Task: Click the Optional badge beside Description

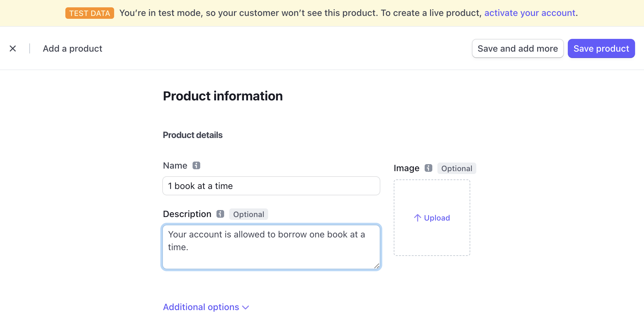Action: coord(248,214)
